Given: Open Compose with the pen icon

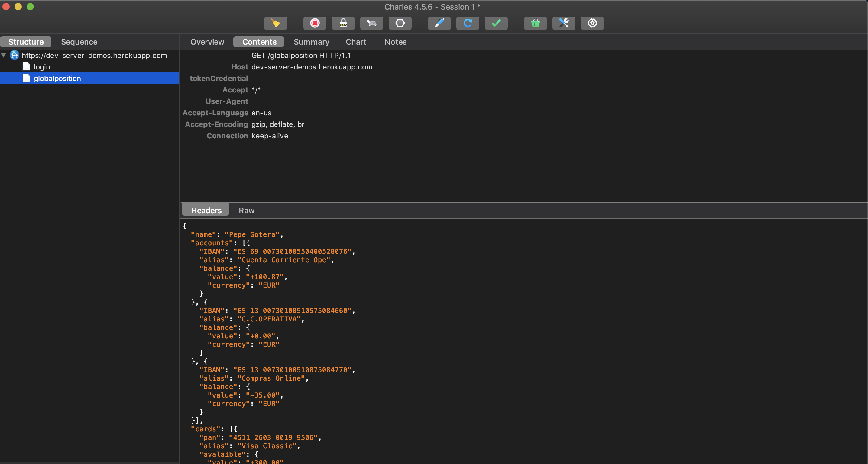Looking at the screenshot, I should pos(439,23).
